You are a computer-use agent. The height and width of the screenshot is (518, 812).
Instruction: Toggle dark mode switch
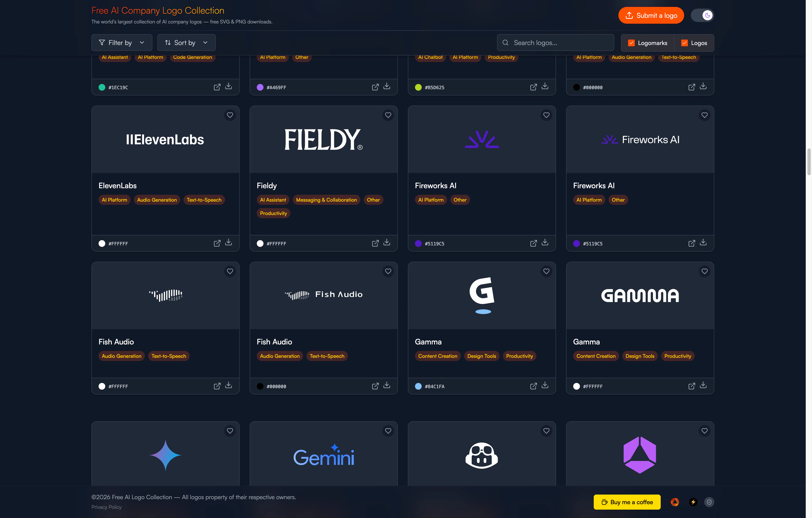(x=702, y=15)
